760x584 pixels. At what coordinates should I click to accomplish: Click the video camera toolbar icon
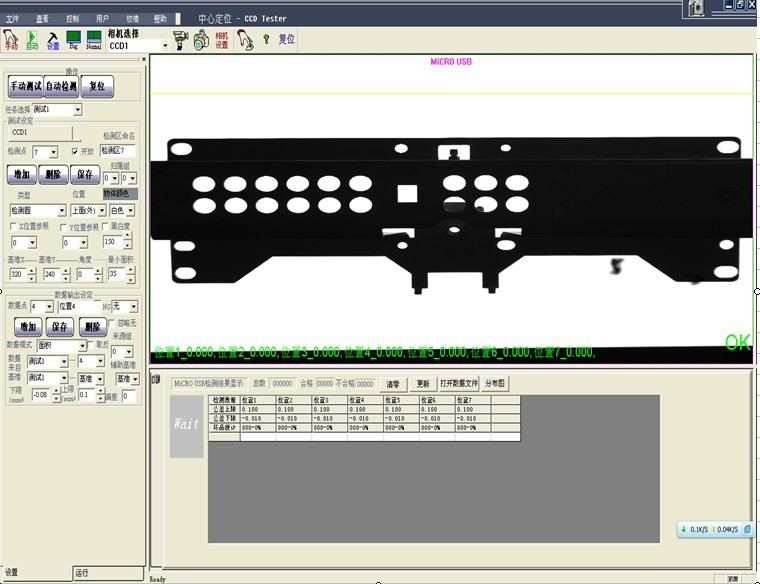pos(180,40)
